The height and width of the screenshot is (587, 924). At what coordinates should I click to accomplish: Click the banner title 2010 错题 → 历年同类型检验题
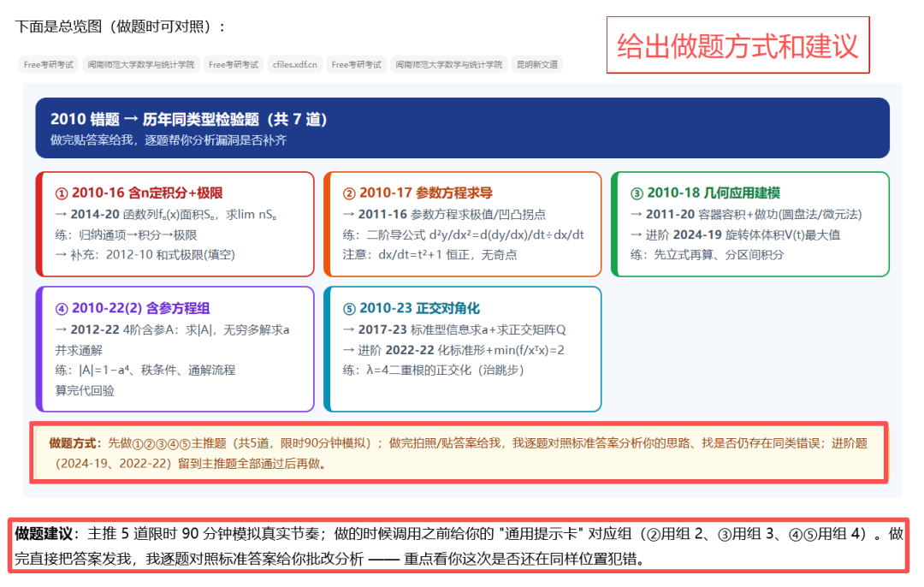188,119
